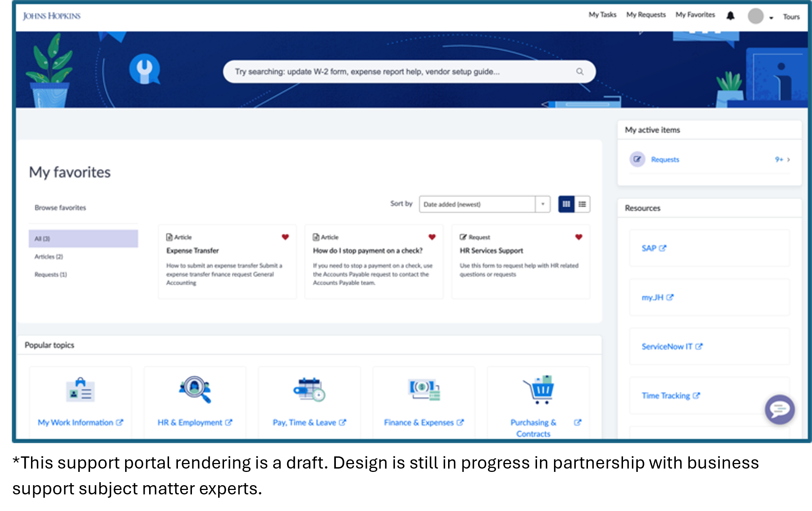This screenshot has width=812, height=511.
Task: Open Pay, Time & Leave topic
Action: [x=304, y=422]
